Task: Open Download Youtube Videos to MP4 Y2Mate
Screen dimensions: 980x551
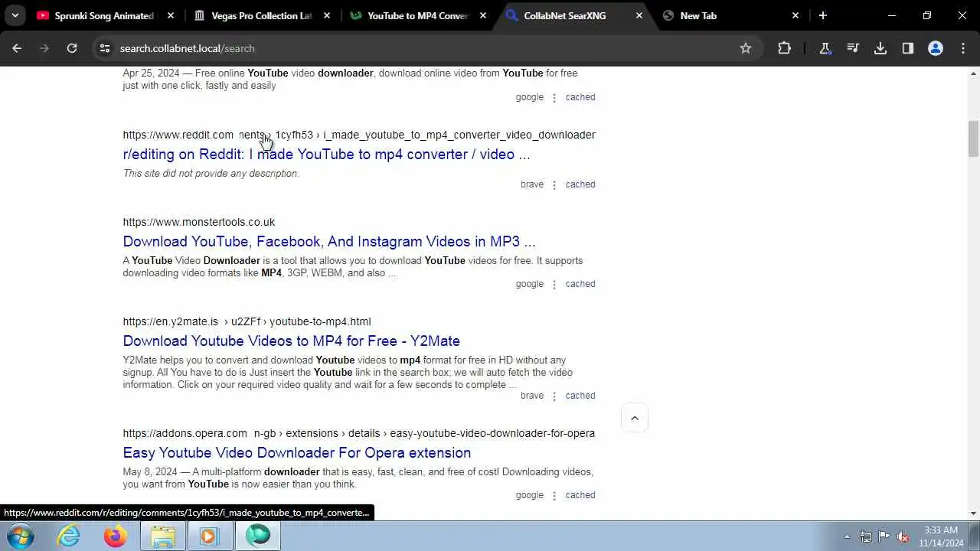Action: pyautogui.click(x=292, y=341)
